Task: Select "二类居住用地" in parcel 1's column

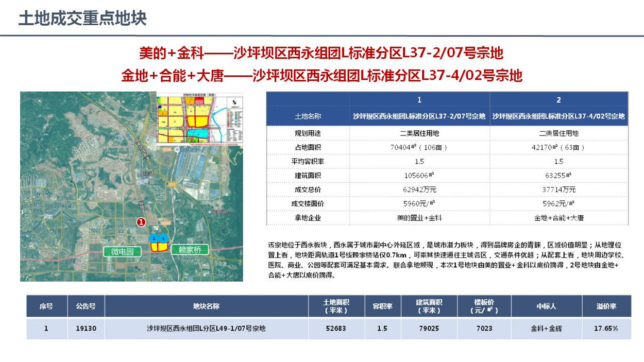Action: (419, 133)
